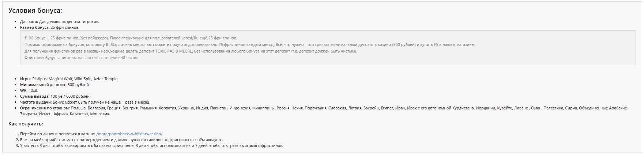Viewport: 644px width, 155px height.
Task: Click the "Условия бонуса:" heading
Action: 35,11
